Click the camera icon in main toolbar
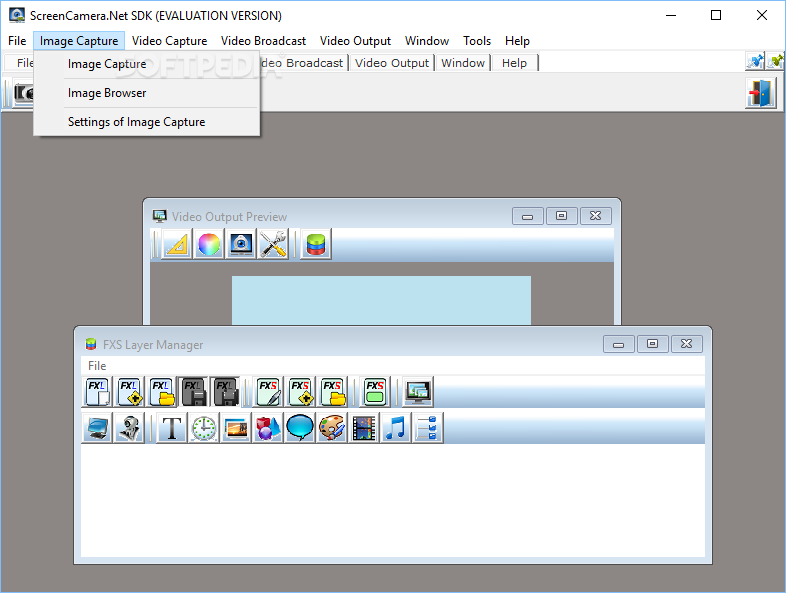 pos(24,92)
